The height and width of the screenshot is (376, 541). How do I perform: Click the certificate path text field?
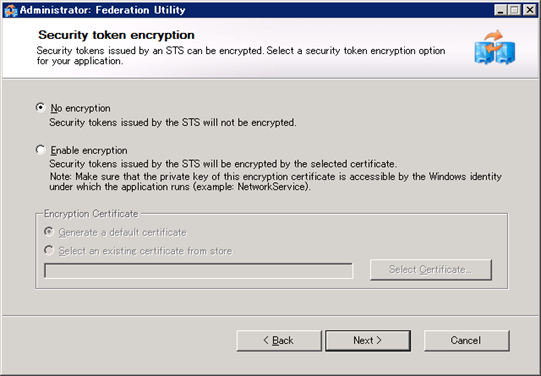[x=198, y=271]
